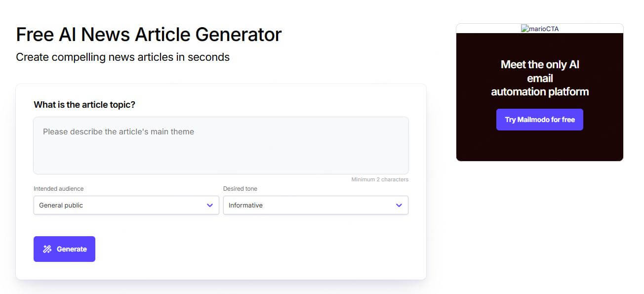Screen dimensions: 644x294
Task: Open the Intended audience selector
Action: click(x=126, y=205)
